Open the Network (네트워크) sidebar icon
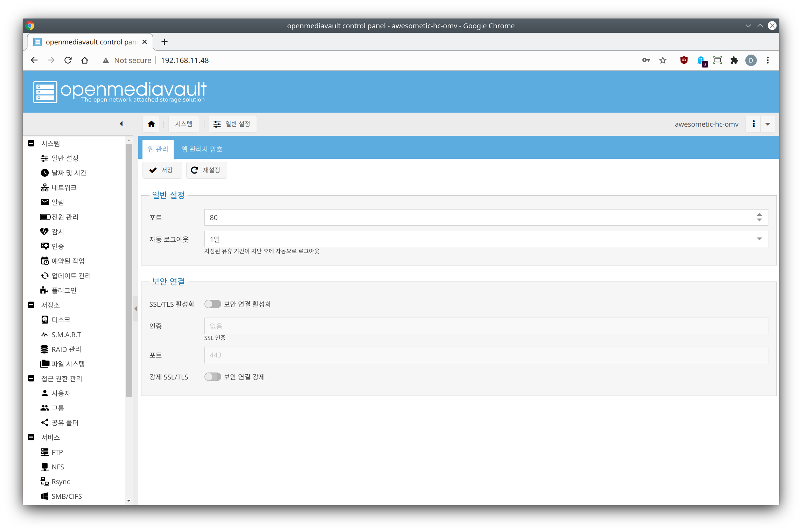 [x=45, y=187]
